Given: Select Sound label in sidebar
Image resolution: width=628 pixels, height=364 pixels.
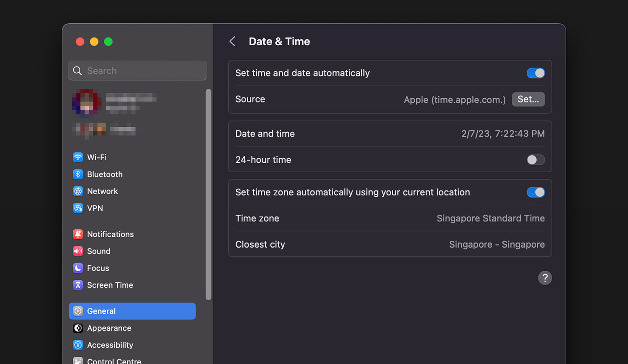Looking at the screenshot, I should [99, 251].
